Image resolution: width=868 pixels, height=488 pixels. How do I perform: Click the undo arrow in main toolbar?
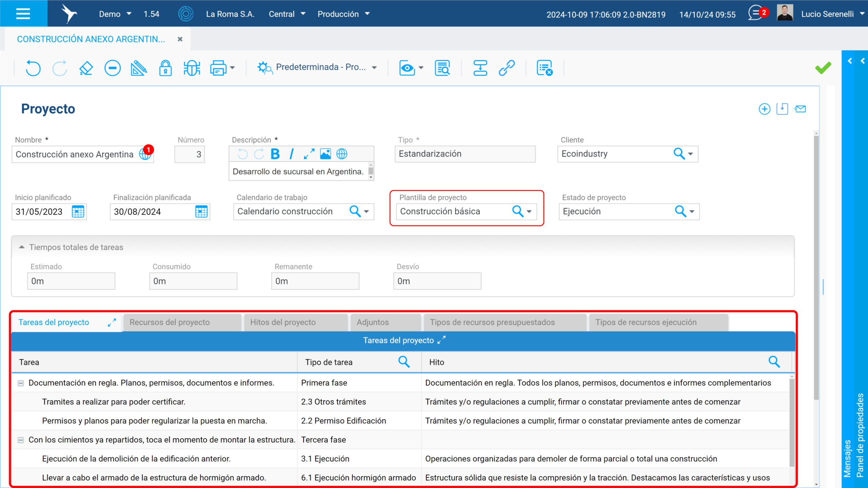tap(33, 68)
